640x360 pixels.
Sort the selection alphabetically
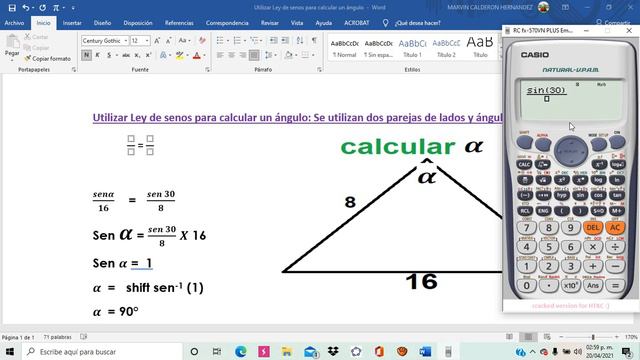[x=300, y=40]
